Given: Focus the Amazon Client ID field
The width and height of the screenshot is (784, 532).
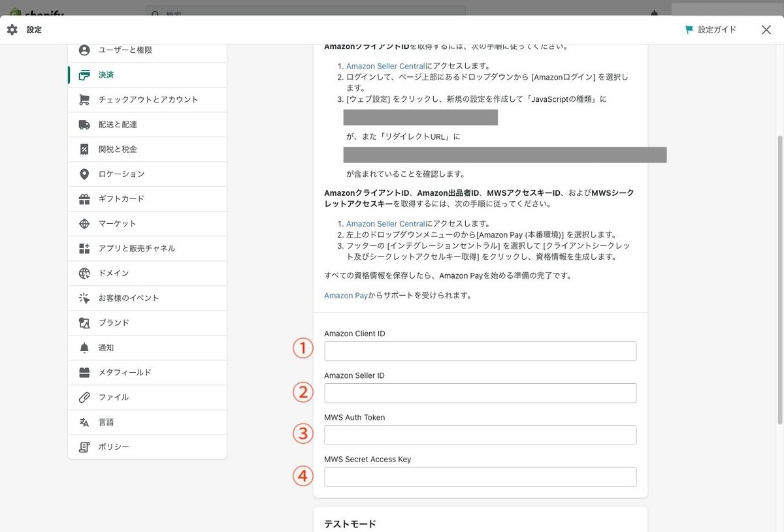Looking at the screenshot, I should click(x=480, y=351).
